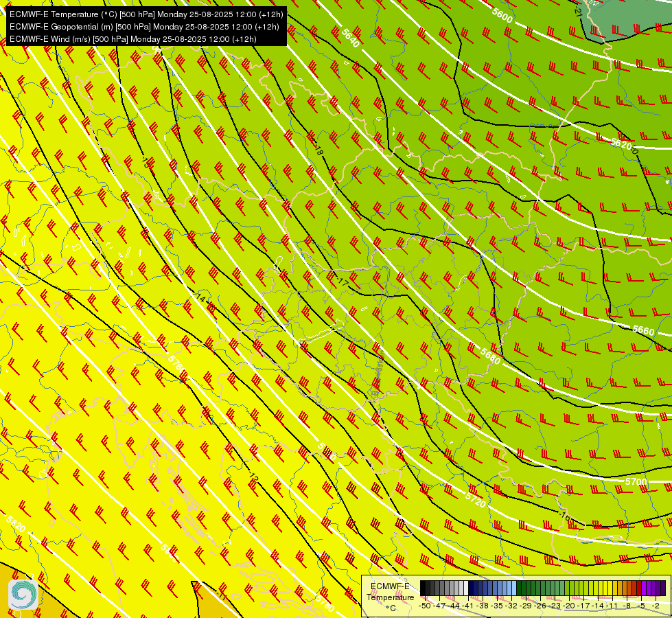Click the 5700 geopotential contour label

636,481
